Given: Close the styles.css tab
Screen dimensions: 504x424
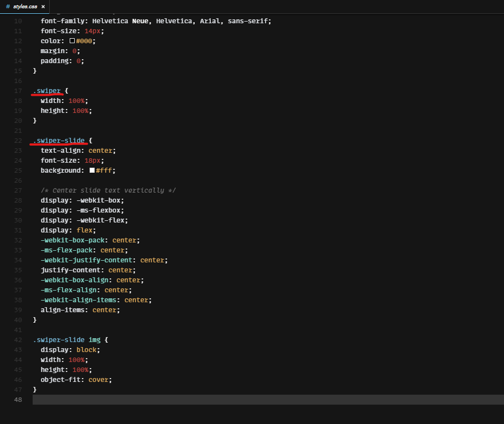Looking at the screenshot, I should 43,7.
